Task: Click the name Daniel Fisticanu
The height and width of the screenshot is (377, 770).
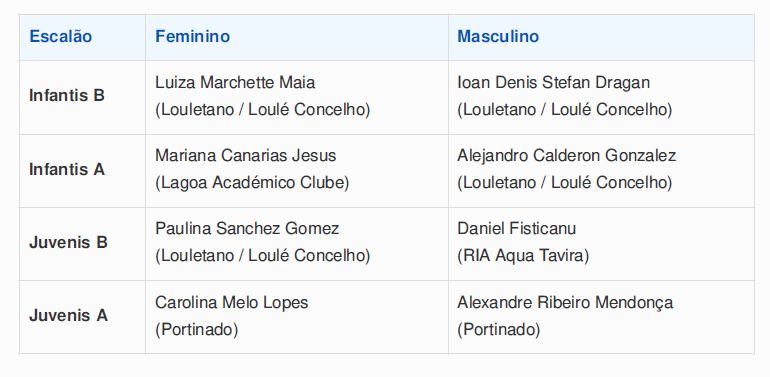Action: (517, 229)
